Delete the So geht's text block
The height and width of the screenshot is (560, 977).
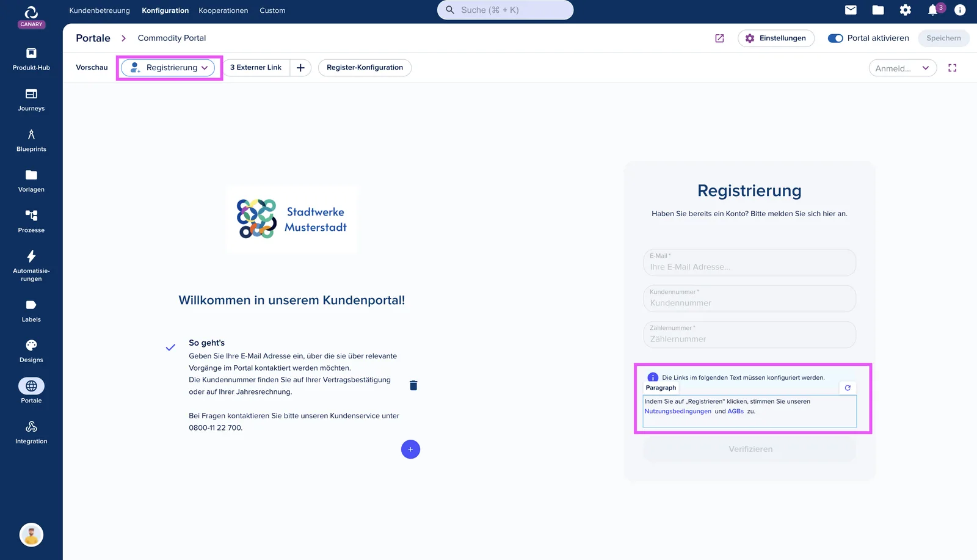[413, 385]
